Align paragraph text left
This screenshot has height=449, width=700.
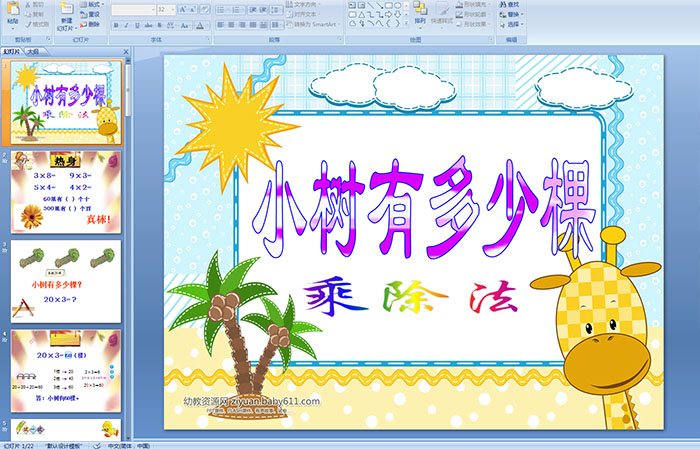pos(221,25)
